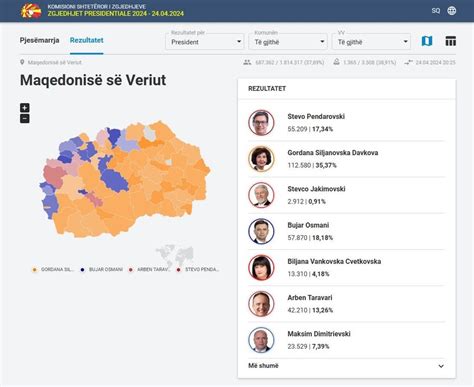Screen dimensions: 474x387
Task: Click Arben Taravari candidate name
Action: pos(310,298)
